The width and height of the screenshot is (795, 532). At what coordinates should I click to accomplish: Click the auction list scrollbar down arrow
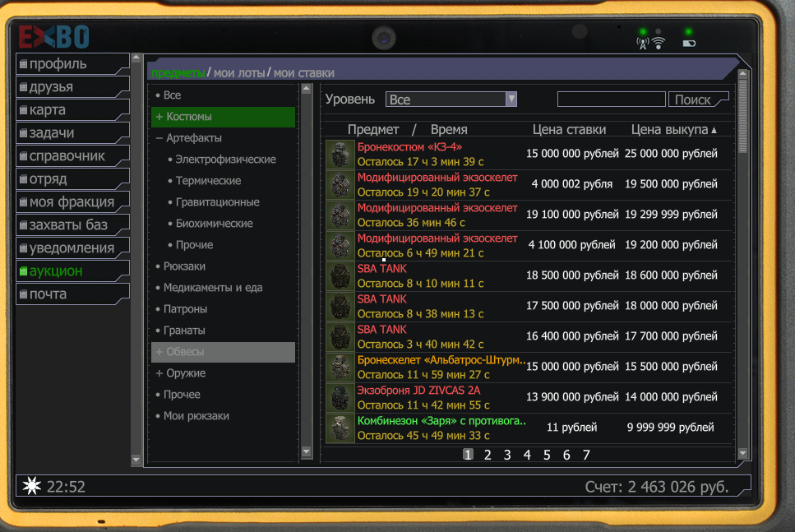[742, 453]
